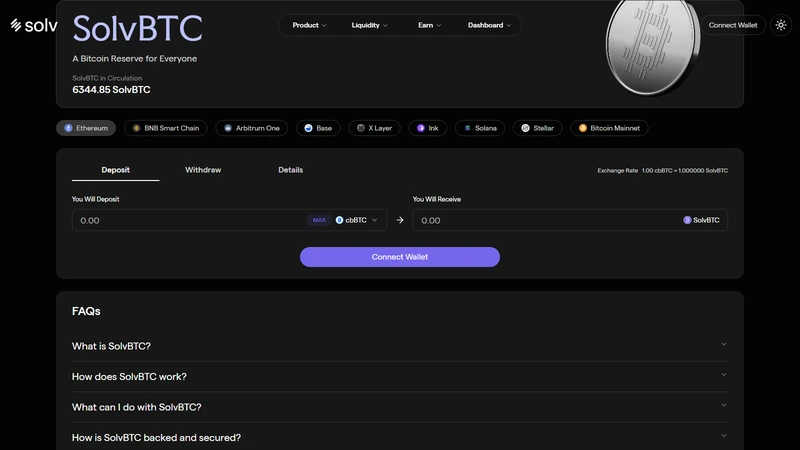
Task: Click the 'You Will Receive' label
Action: (437, 199)
